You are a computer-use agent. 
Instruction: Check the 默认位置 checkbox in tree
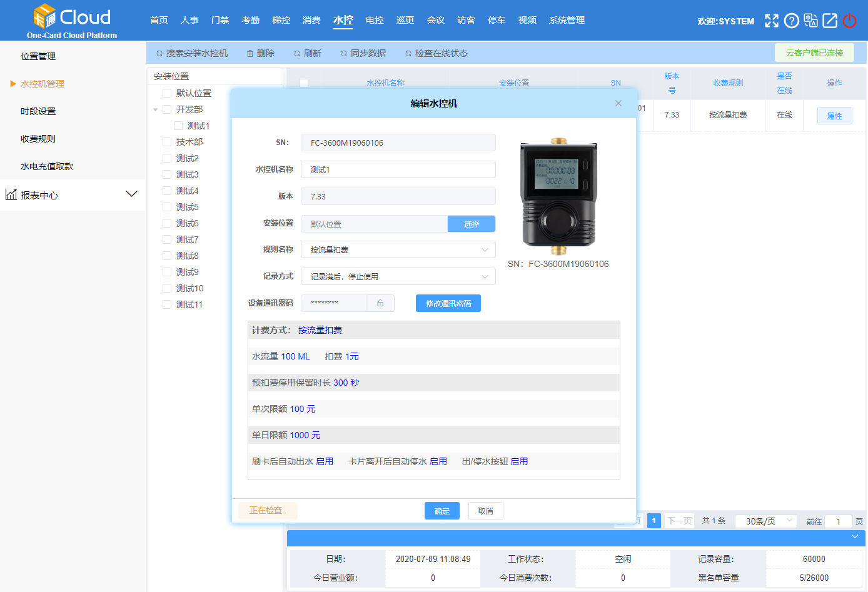(167, 93)
